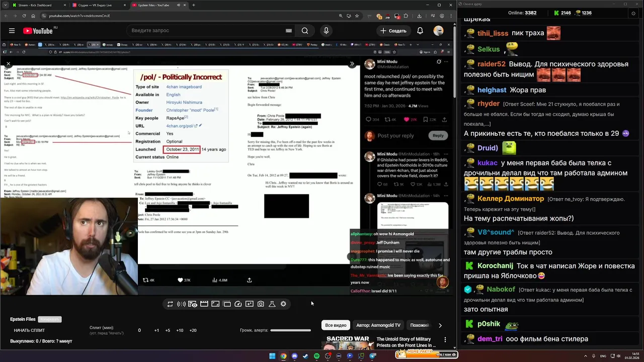
Task: Open Discord from the Windows taskbar
Action: pos(294,356)
